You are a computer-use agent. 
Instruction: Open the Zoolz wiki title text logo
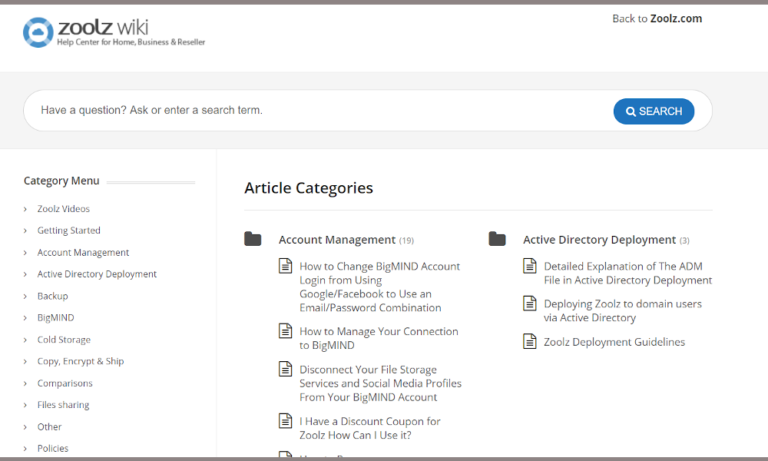point(103,27)
